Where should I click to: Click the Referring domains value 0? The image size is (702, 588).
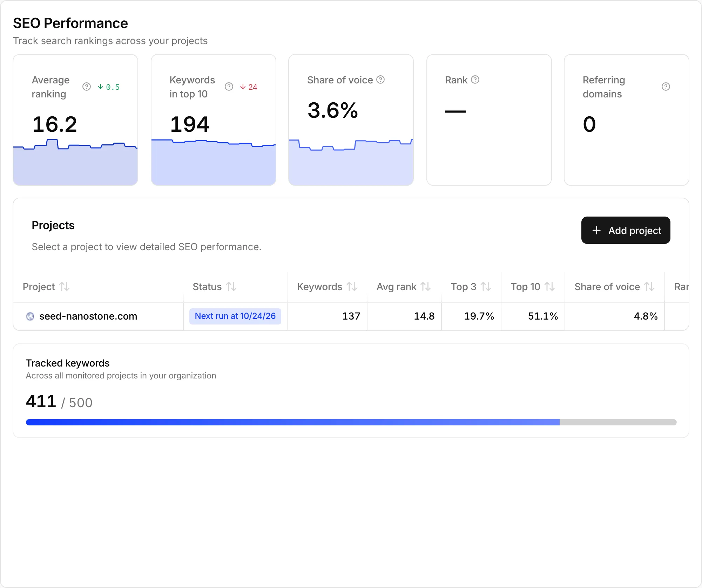[589, 124]
